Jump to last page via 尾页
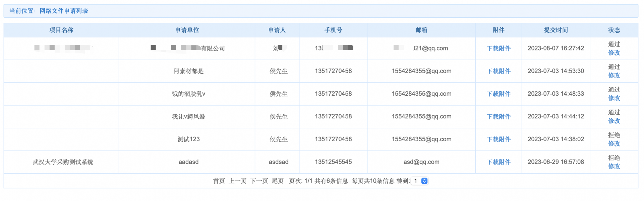644x201 pixels. pyautogui.click(x=278, y=181)
